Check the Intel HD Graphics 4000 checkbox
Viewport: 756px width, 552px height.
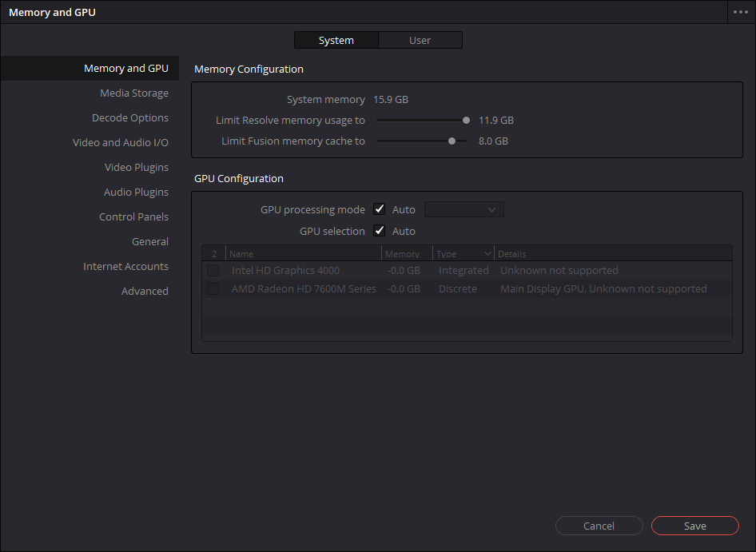click(213, 271)
